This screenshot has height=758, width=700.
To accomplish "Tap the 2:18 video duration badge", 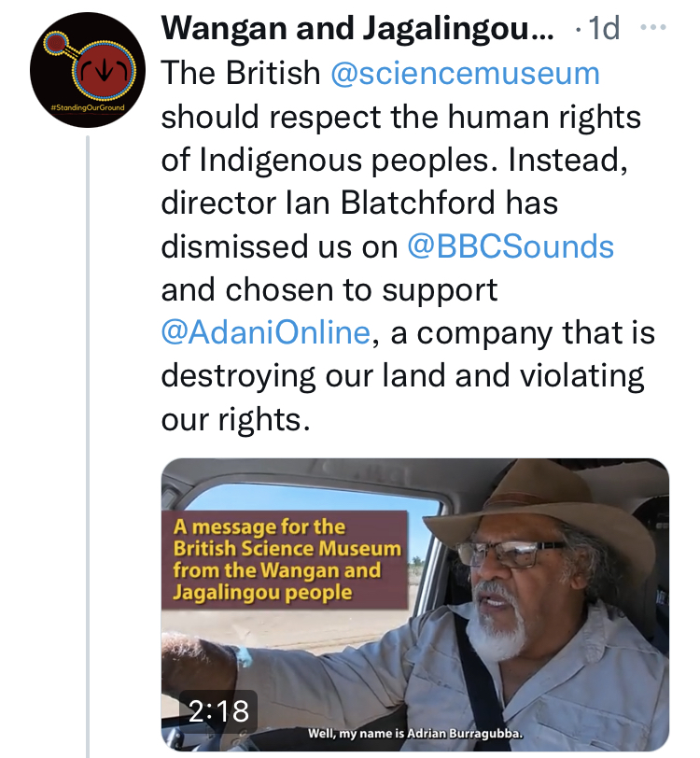I will pyautogui.click(x=219, y=711).
